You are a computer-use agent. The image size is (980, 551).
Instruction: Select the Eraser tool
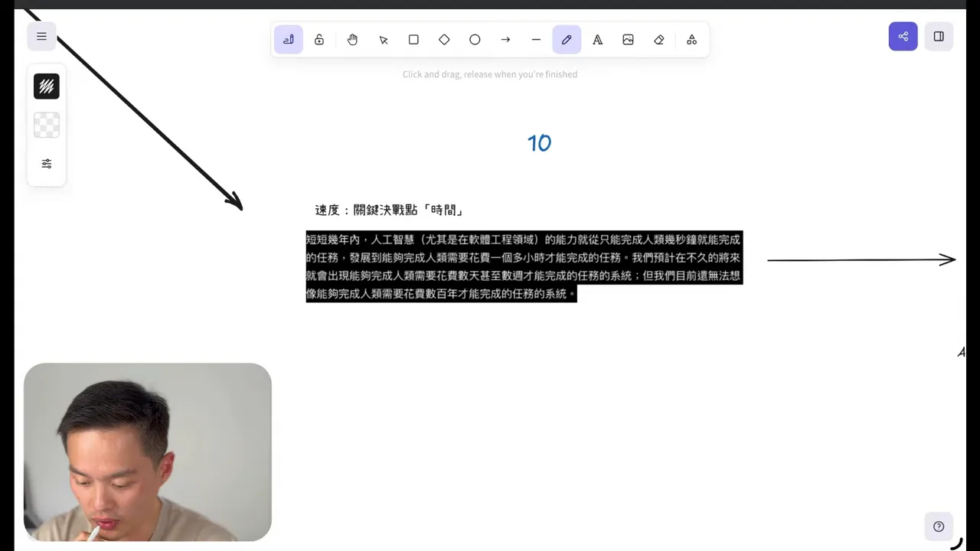658,40
